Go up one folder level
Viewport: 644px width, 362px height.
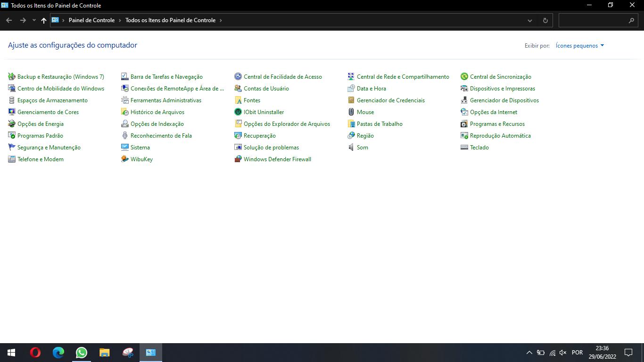44,20
